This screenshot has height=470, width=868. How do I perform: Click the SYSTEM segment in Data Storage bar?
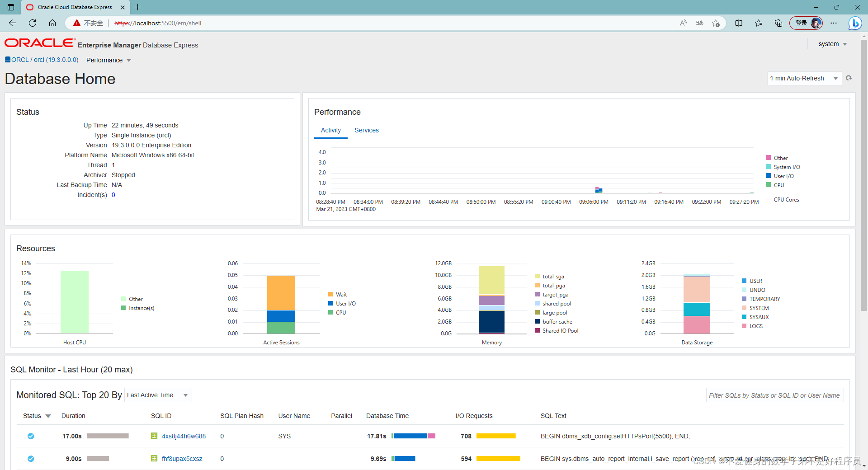pos(697,289)
